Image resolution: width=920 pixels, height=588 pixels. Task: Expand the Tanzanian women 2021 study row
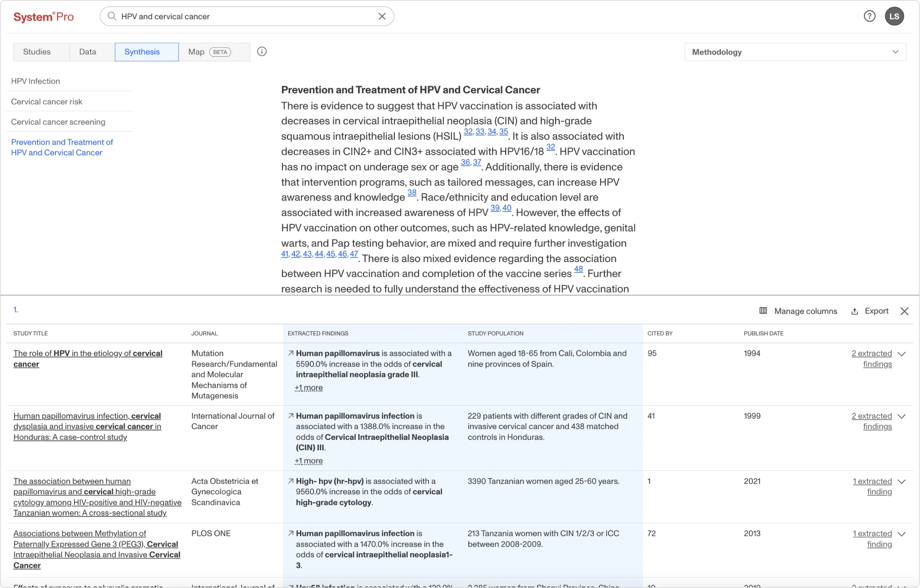[902, 482]
